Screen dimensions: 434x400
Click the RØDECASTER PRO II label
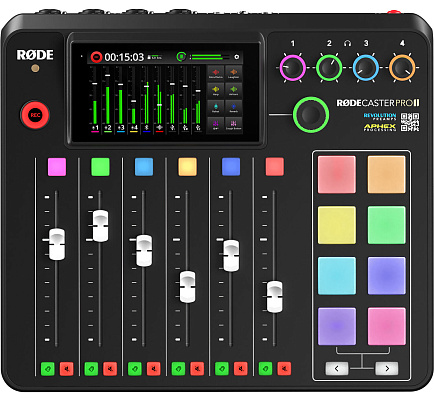(378, 103)
